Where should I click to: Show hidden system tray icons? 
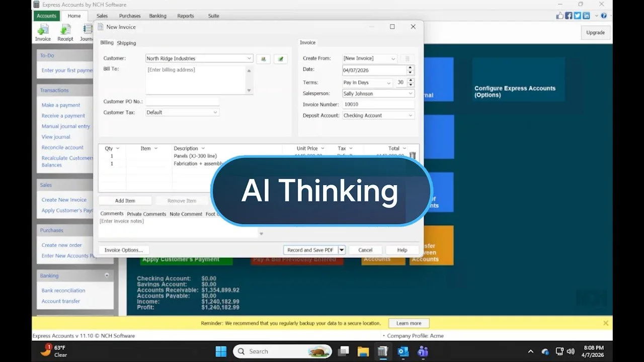click(530, 351)
